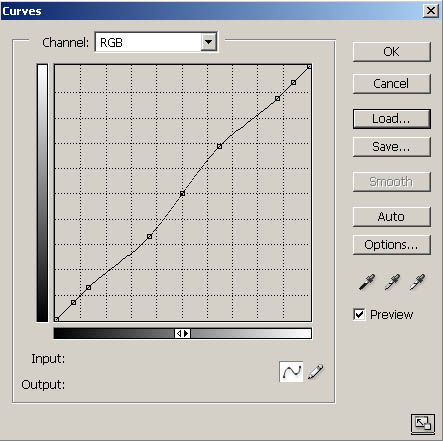Click the Cancel button
This screenshot has height=441, width=443.
click(391, 84)
